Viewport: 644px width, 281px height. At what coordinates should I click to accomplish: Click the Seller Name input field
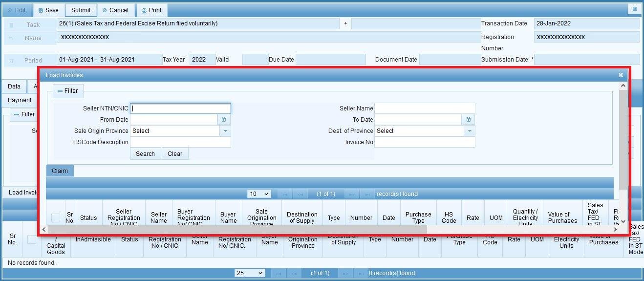pos(425,108)
